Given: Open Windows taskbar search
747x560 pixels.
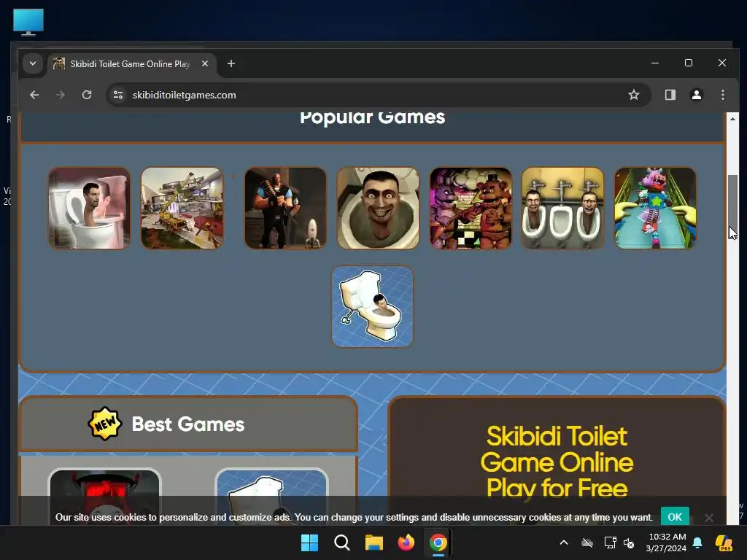Looking at the screenshot, I should (341, 542).
